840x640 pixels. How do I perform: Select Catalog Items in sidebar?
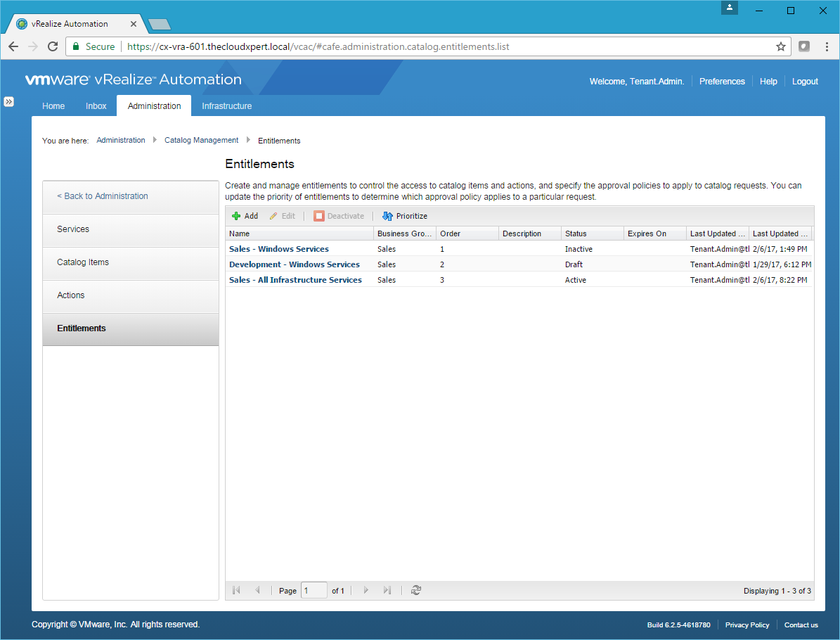(83, 262)
